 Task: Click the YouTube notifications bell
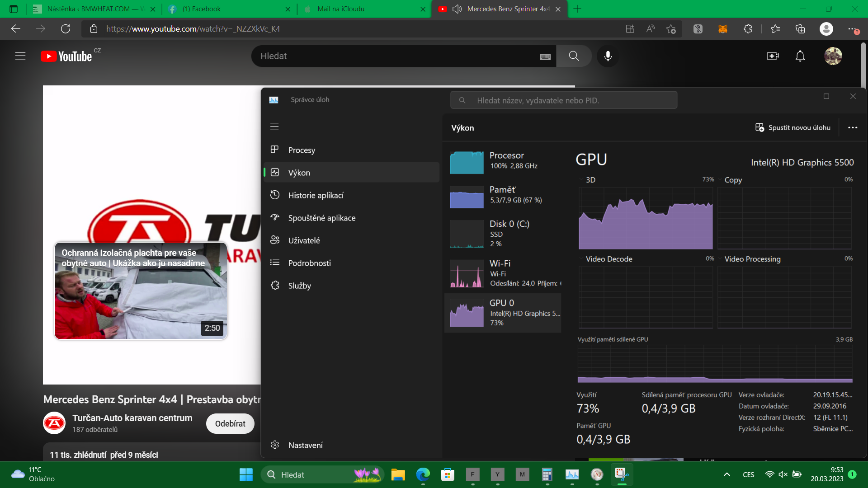click(800, 56)
